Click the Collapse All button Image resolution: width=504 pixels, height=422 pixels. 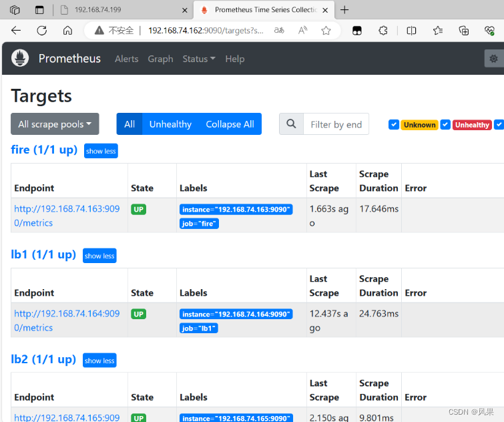tap(230, 124)
